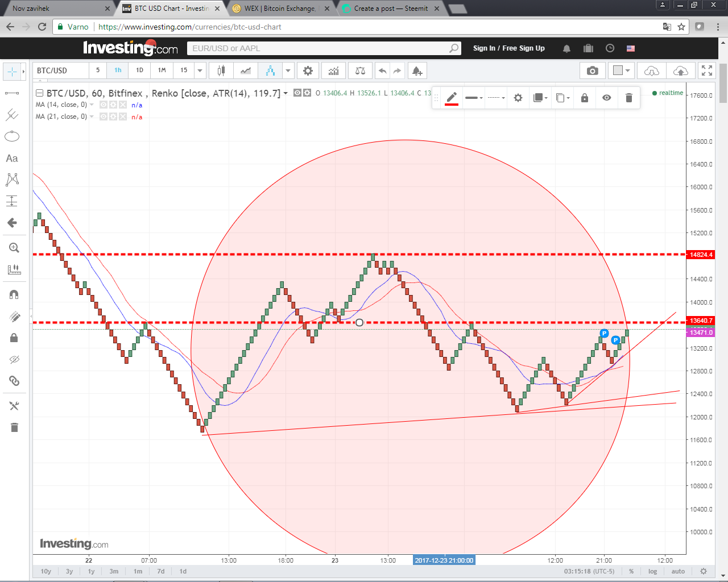The width and height of the screenshot is (728, 582).
Task: Select the XABCD pattern tool
Action: click(12, 180)
